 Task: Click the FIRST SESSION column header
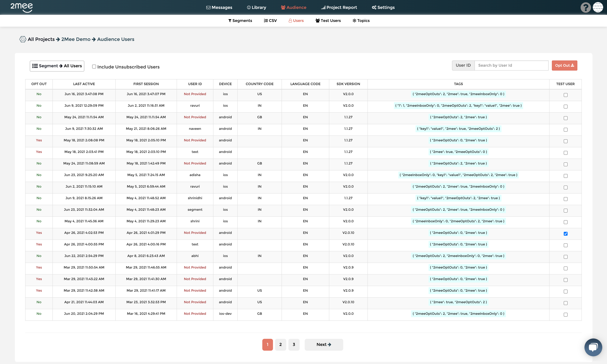click(x=146, y=84)
